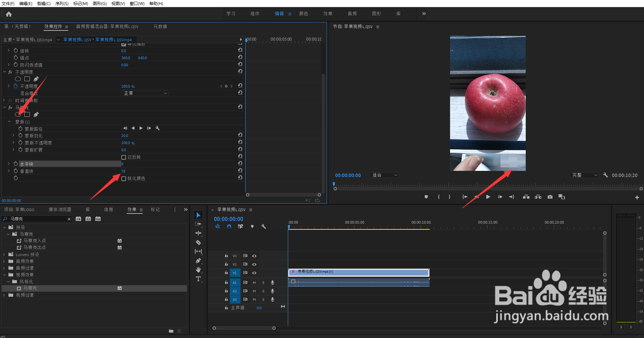Image resolution: width=644 pixels, height=338 pixels.
Task: Expand the 视频过渡 folder
Action: (4, 295)
